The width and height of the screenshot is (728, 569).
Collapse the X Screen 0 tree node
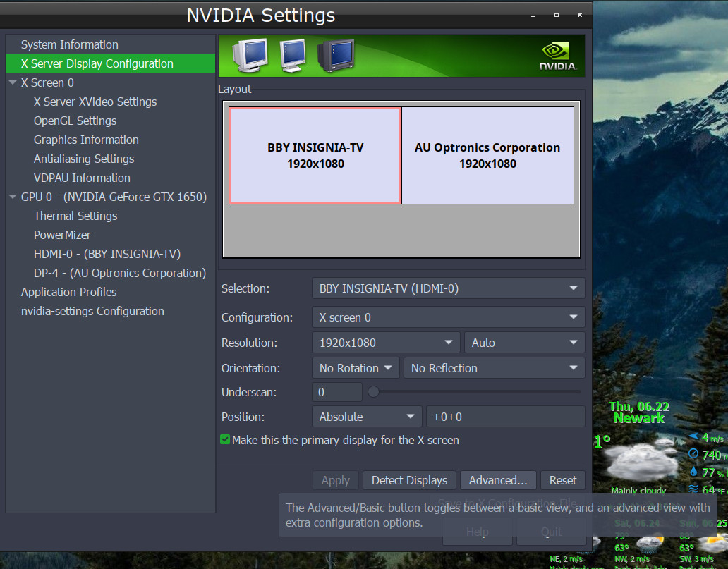point(13,82)
